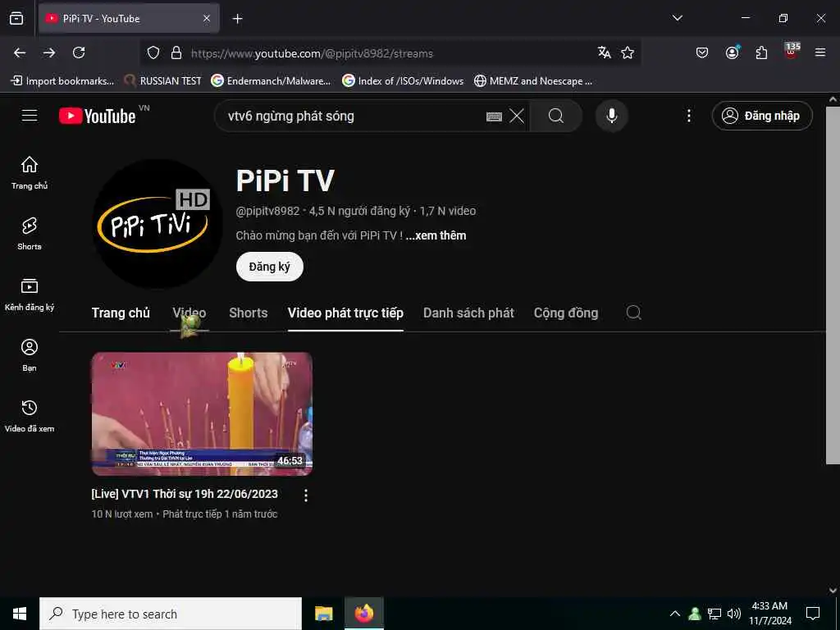Bookmark this page with the star
840x630 pixels.
click(x=628, y=52)
